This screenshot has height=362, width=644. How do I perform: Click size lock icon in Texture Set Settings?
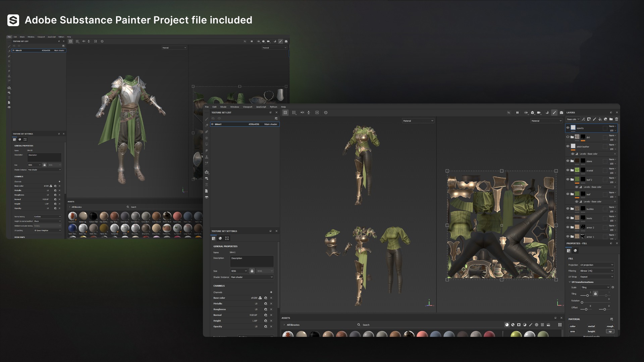click(252, 271)
